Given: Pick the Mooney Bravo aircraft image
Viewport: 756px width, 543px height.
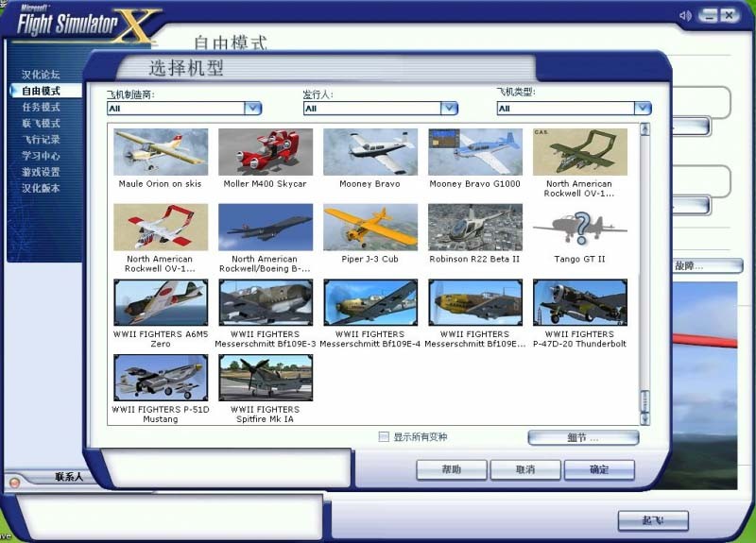Looking at the screenshot, I should point(370,152).
